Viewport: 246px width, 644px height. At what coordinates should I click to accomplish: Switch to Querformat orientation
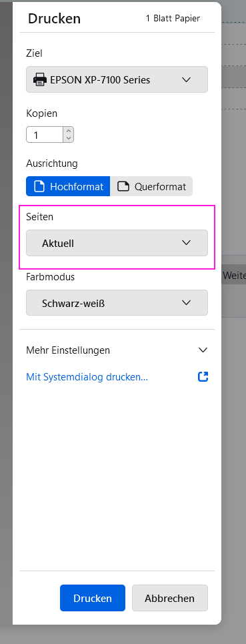coord(151,187)
